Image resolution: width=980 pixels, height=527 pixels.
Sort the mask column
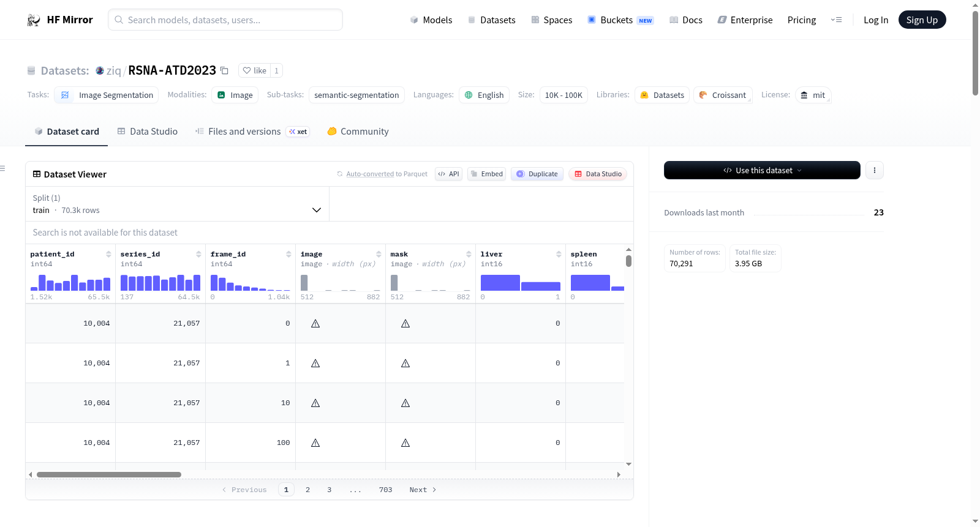point(469,254)
